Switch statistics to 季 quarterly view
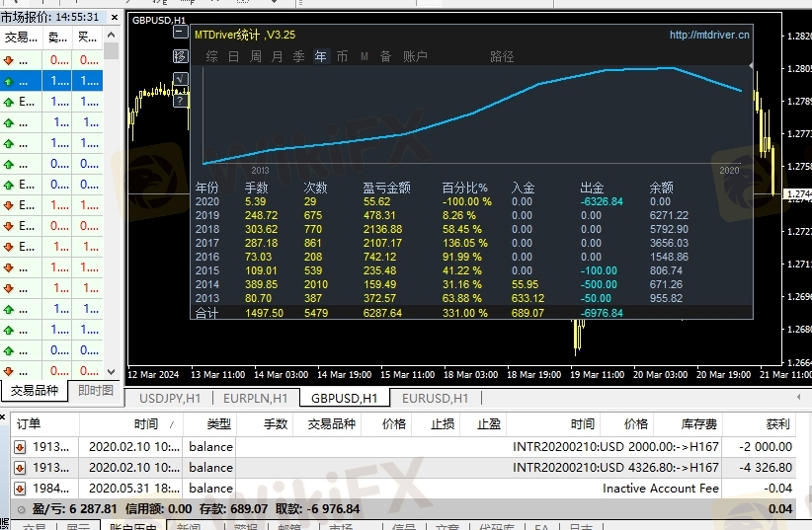This screenshot has width=812, height=530. 298,57
